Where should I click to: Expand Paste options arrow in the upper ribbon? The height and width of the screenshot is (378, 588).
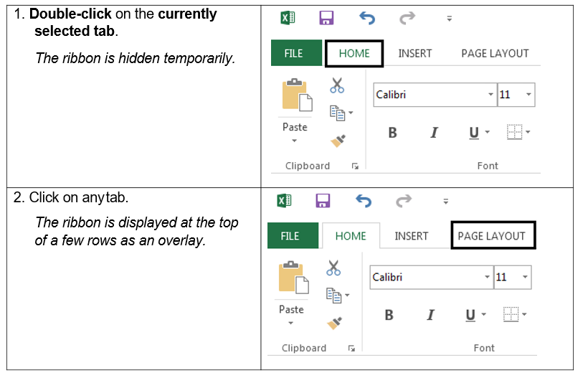pos(294,141)
